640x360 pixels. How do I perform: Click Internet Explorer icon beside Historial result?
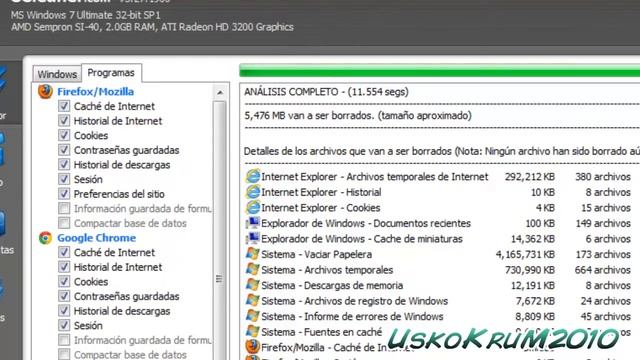point(253,192)
